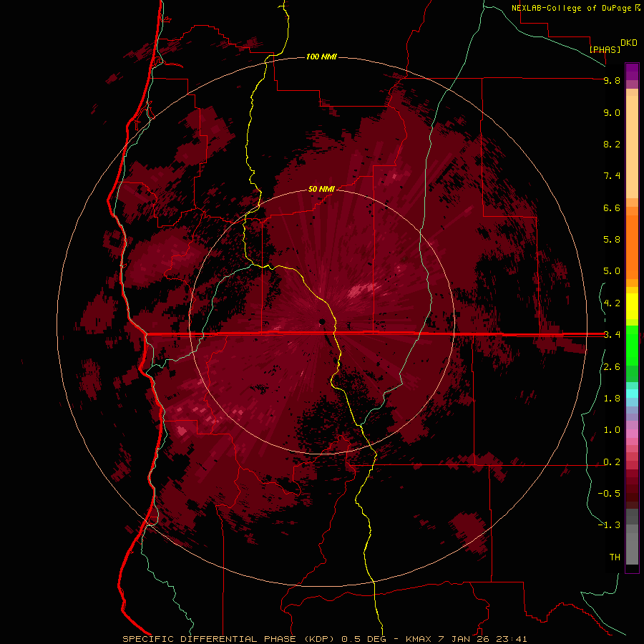Click the -0.5 scale value

(x=609, y=494)
